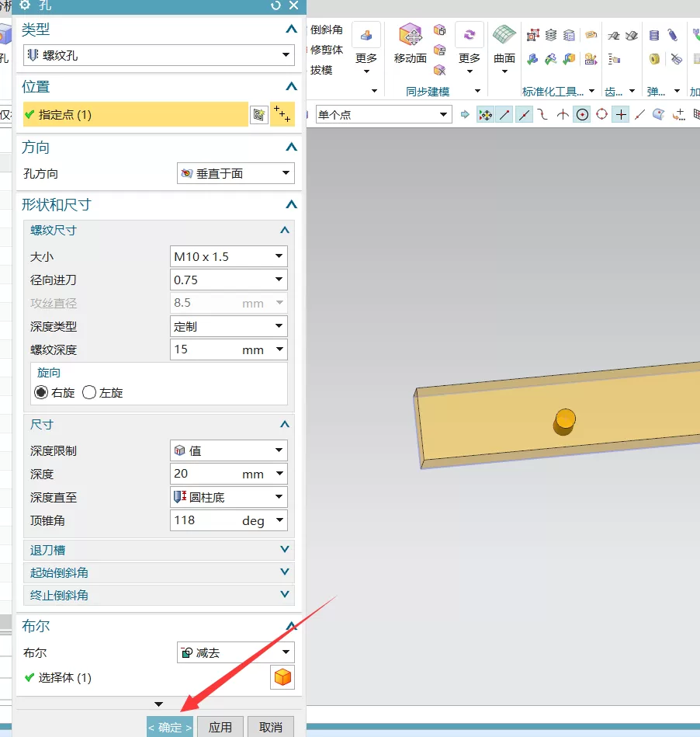Click the green right-arrow icon beside 单个点
Viewport: 700px width, 737px height.
[x=465, y=114]
